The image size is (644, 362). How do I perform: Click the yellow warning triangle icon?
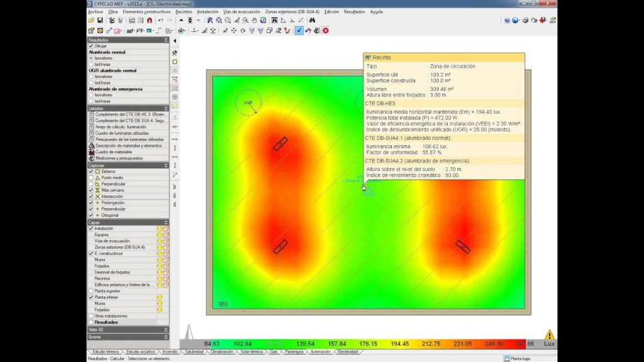click(550, 335)
